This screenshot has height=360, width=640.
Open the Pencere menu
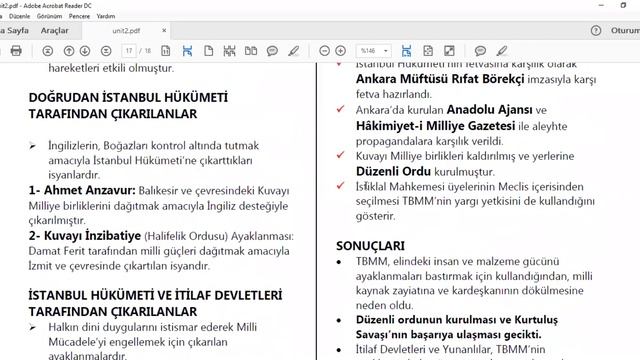[79, 16]
